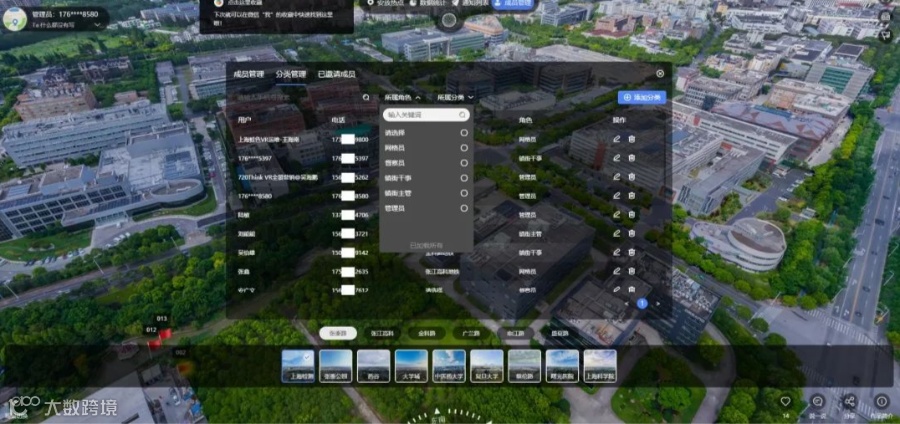Select the 督察员 role radio button
This screenshot has width=900, height=424.
[x=464, y=163]
